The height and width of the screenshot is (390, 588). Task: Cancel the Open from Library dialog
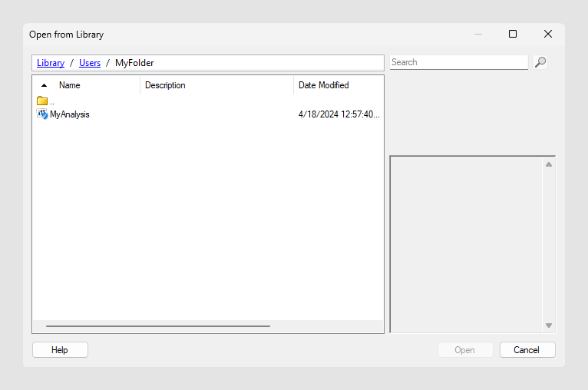tap(527, 350)
